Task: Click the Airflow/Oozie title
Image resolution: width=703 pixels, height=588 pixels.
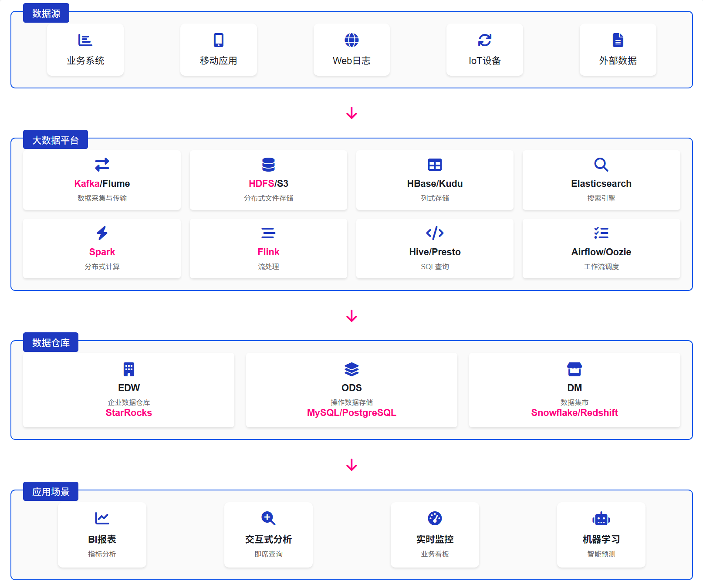Action: coord(601,252)
